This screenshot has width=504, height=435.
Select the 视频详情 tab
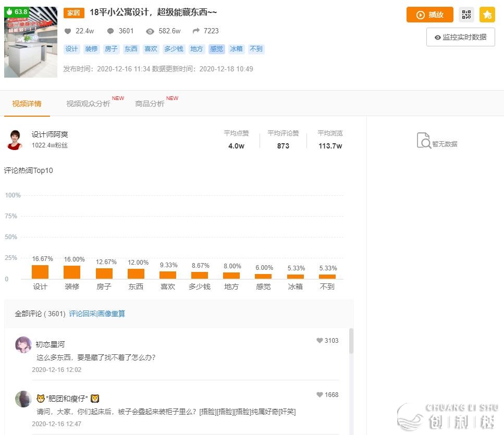tap(27, 104)
